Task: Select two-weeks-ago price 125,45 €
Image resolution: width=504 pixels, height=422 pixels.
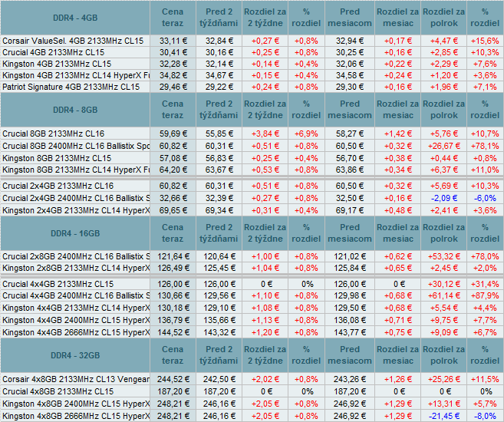Action: [219, 268]
